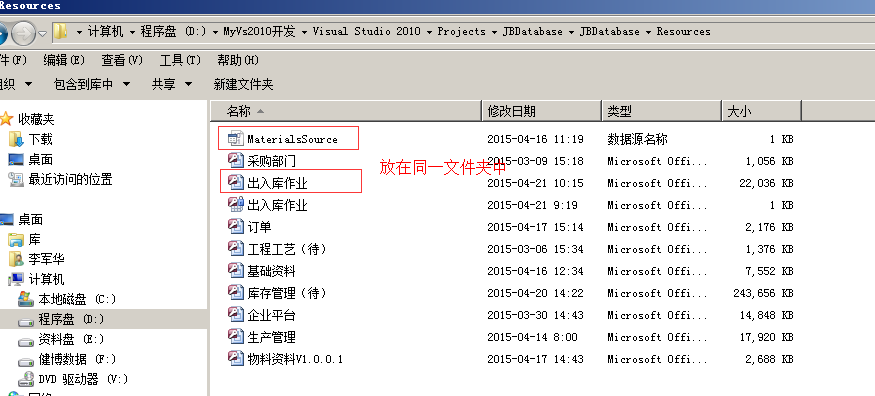Go to Projects folder in address bar

point(461,32)
